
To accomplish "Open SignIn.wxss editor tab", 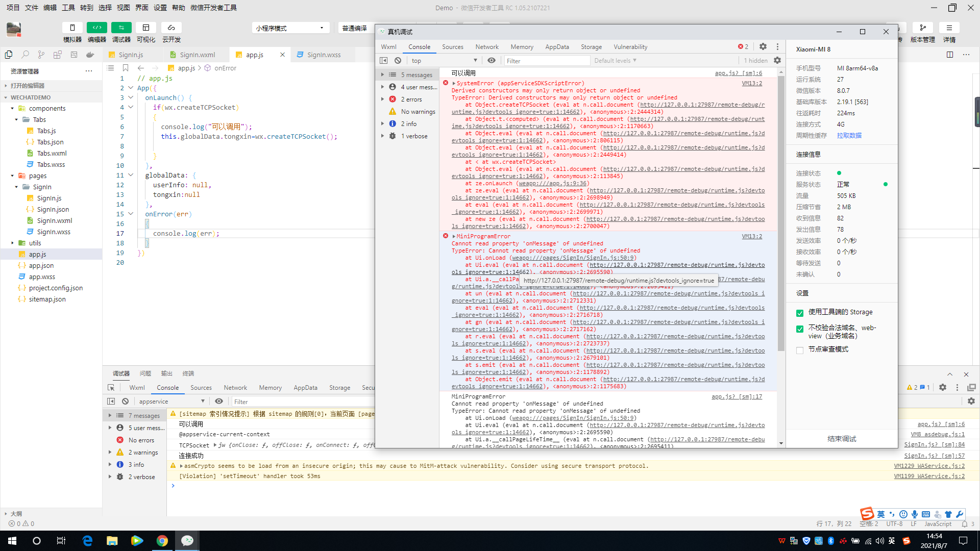I will 323,55.
